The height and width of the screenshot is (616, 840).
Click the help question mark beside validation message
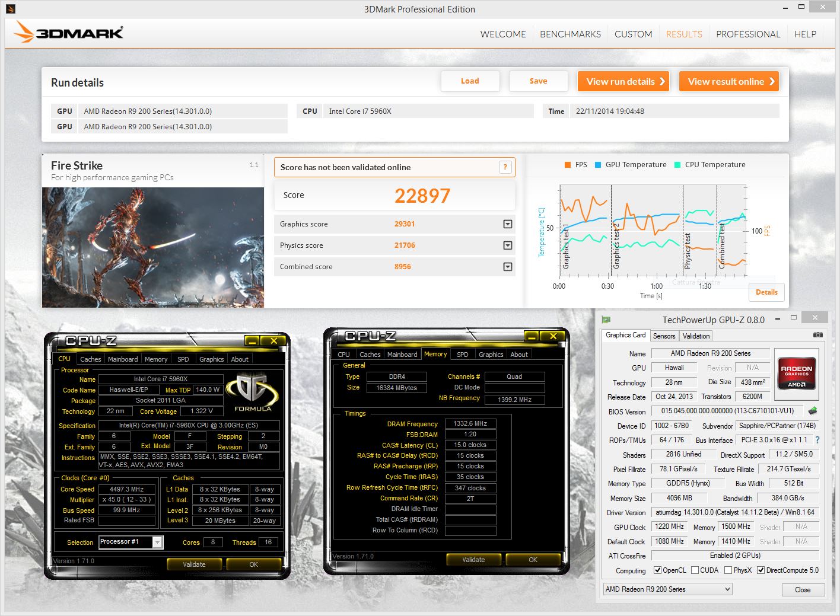tap(505, 167)
